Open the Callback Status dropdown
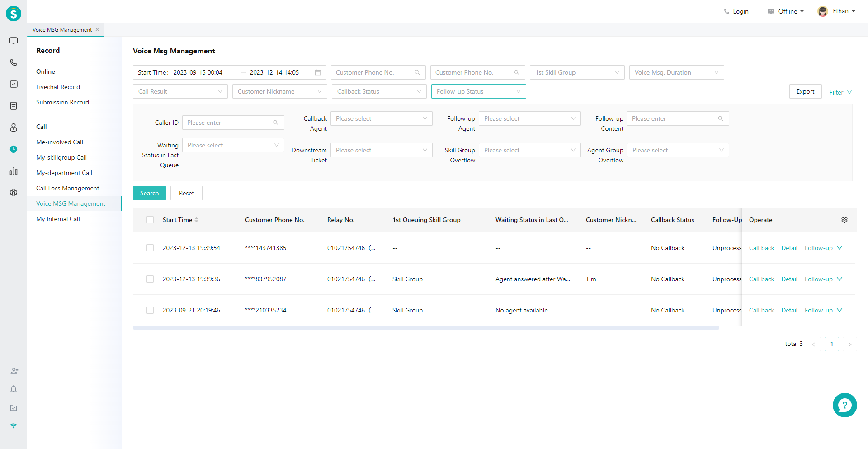The width and height of the screenshot is (868, 449). tap(379, 91)
